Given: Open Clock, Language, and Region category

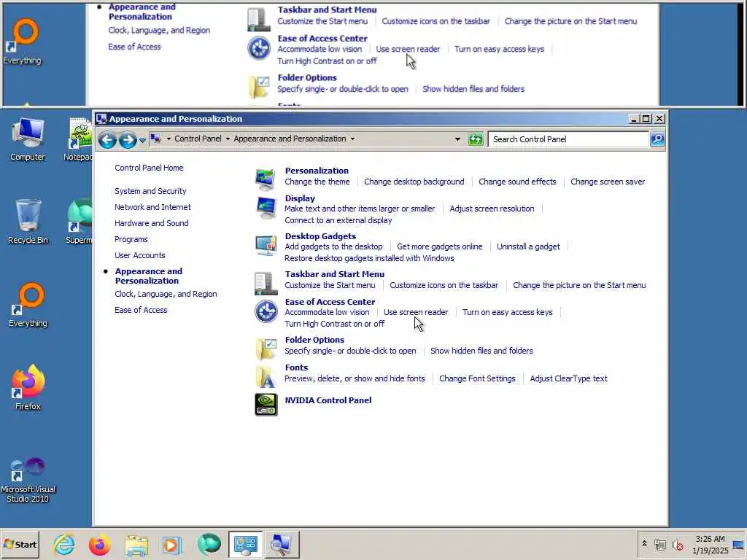Looking at the screenshot, I should [x=166, y=294].
